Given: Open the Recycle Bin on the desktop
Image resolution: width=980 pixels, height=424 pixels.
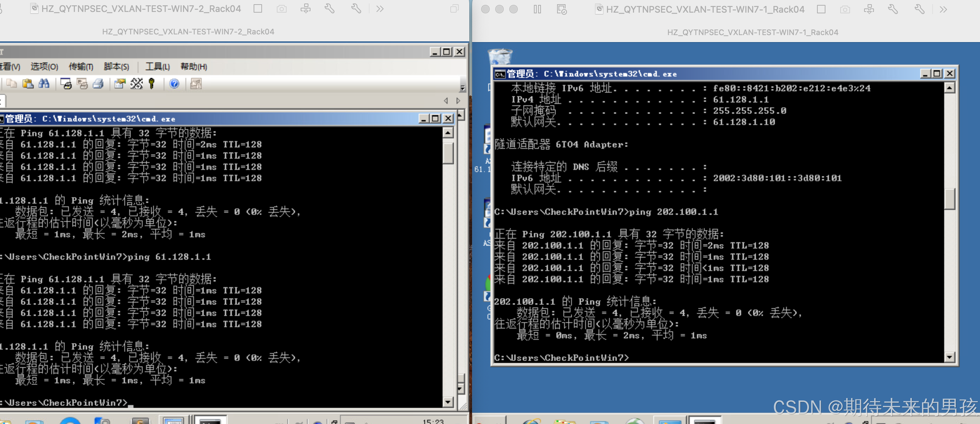Looking at the screenshot, I should coord(500,56).
